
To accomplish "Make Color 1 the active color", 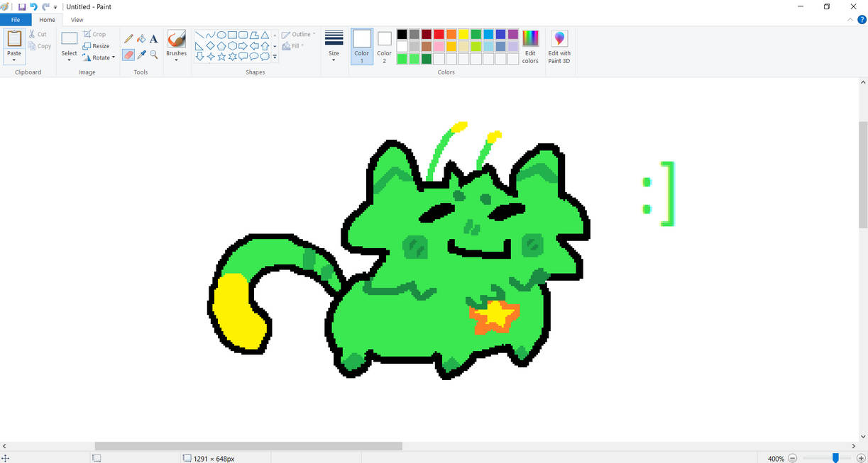I will click(362, 47).
